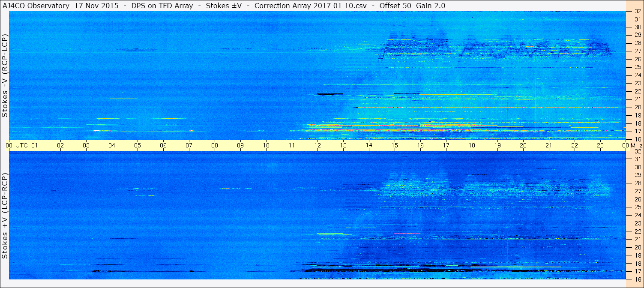This screenshot has width=644, height=288.
Task: Click the ending '00' tick beside MHz
Action: point(625,145)
